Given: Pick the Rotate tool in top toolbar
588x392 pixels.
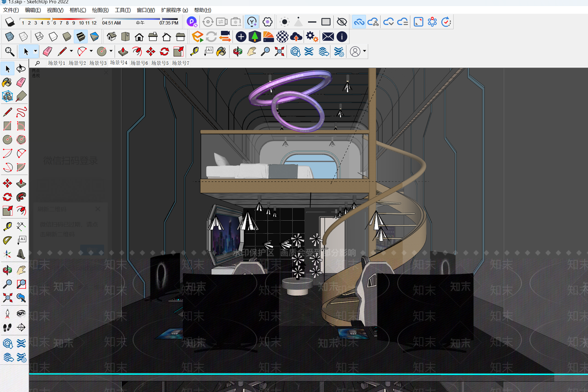Looking at the screenshot, I should pos(164,51).
